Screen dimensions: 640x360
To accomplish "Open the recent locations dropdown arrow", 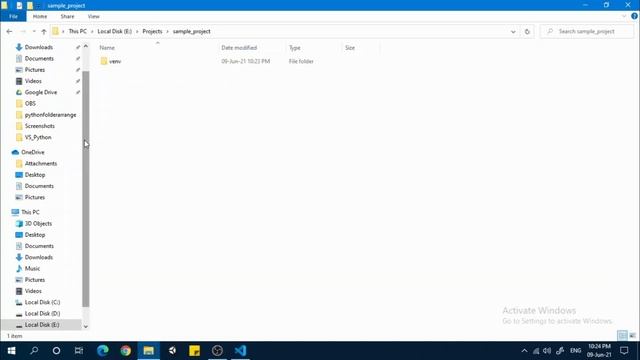I will (34, 31).
